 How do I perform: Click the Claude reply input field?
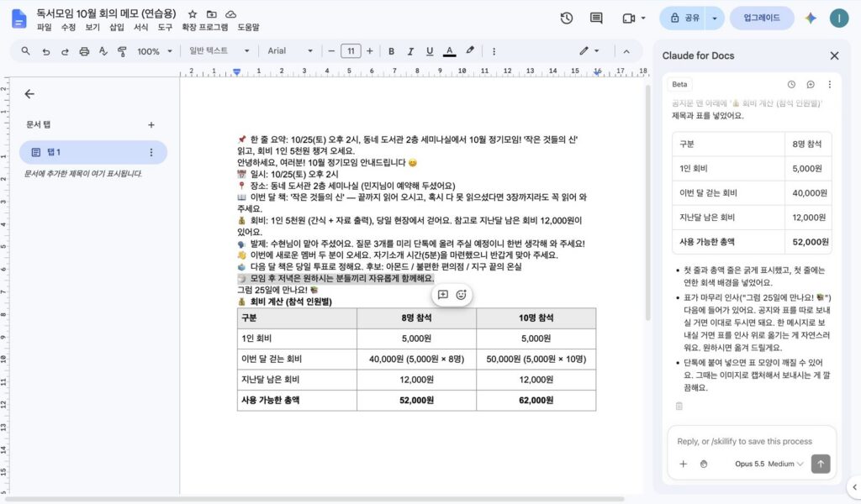pos(751,442)
